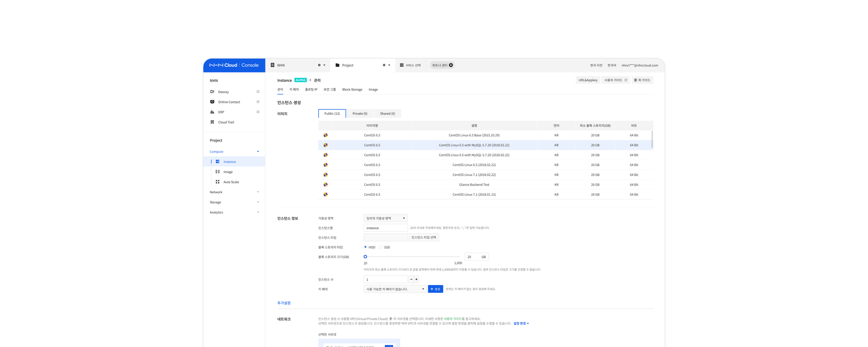Open the Block Storage tab
The height and width of the screenshot is (347, 868).
(x=352, y=89)
